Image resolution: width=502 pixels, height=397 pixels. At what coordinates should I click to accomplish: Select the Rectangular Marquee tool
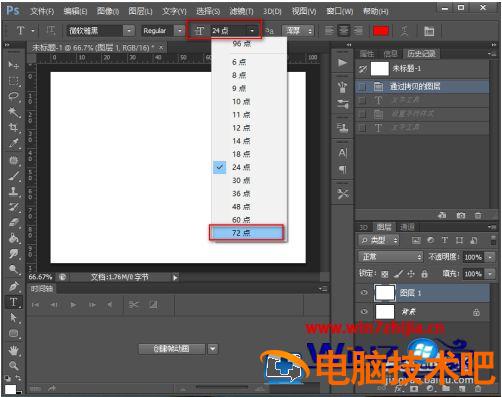coord(13,81)
